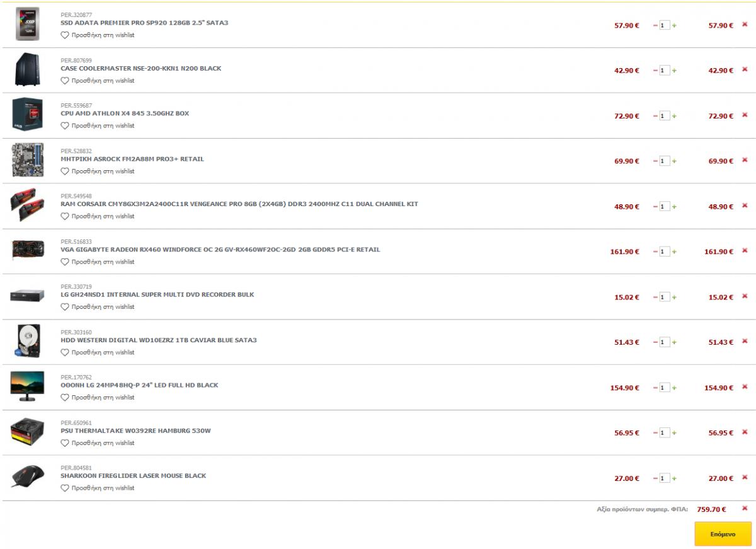Click the yellow Επόμενο button
Image resolution: width=756 pixels, height=549 pixels.
pos(723,533)
